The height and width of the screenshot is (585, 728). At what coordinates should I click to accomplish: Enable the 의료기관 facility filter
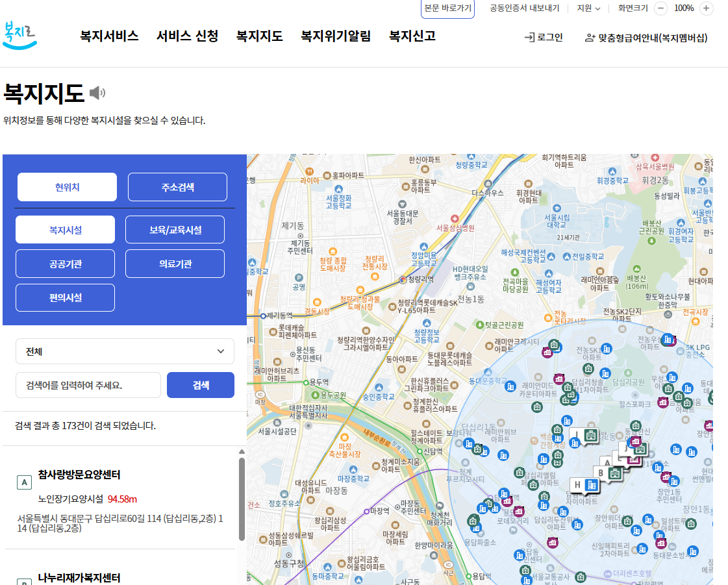(175, 263)
